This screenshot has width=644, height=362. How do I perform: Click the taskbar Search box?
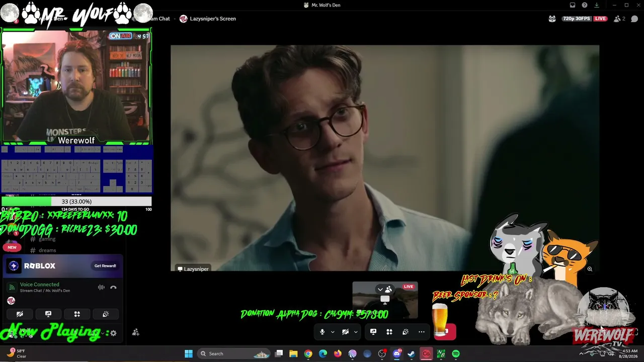tap(234, 354)
